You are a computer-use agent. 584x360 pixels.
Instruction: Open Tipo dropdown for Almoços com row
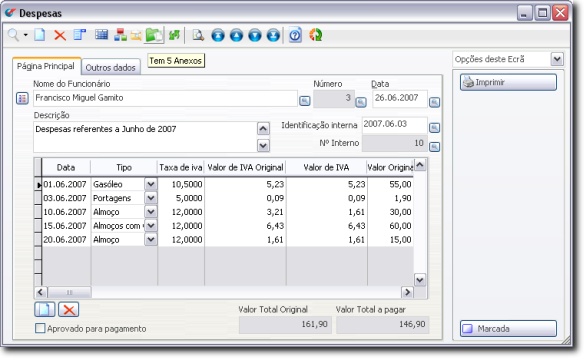pos(151,225)
